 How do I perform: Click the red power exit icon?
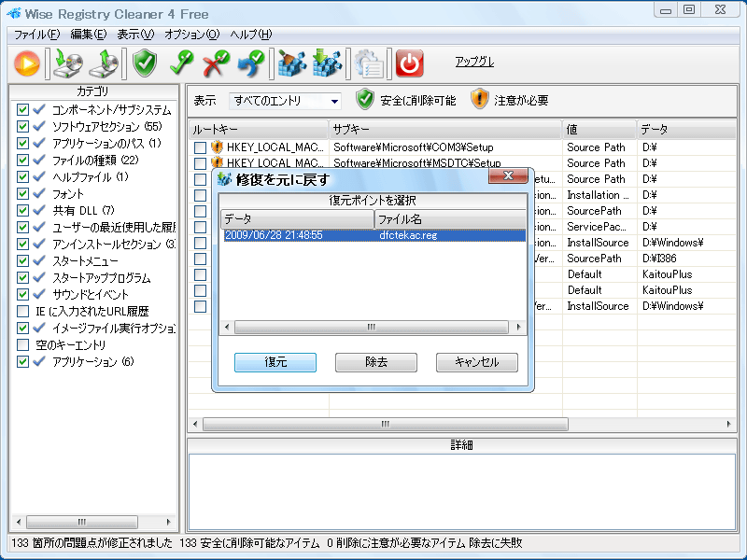(x=409, y=63)
